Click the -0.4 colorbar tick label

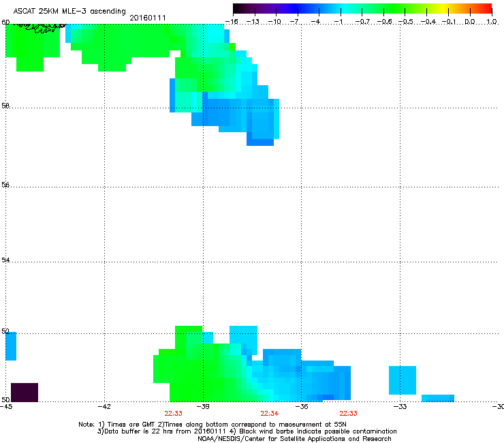428,22
